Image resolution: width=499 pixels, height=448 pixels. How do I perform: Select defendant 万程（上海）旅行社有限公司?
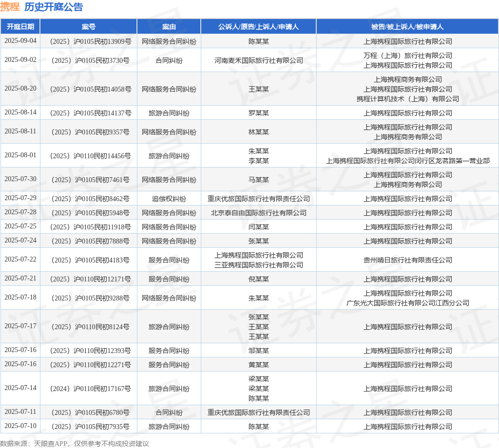click(x=408, y=56)
